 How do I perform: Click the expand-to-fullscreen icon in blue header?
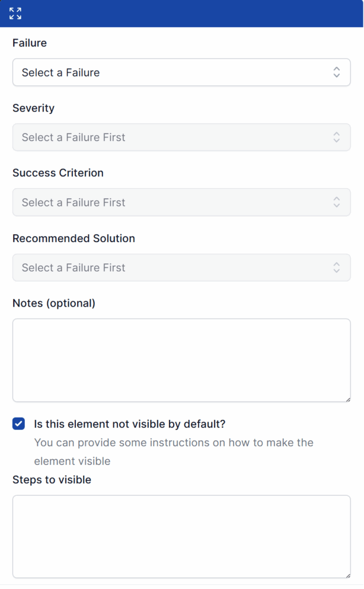point(14,13)
